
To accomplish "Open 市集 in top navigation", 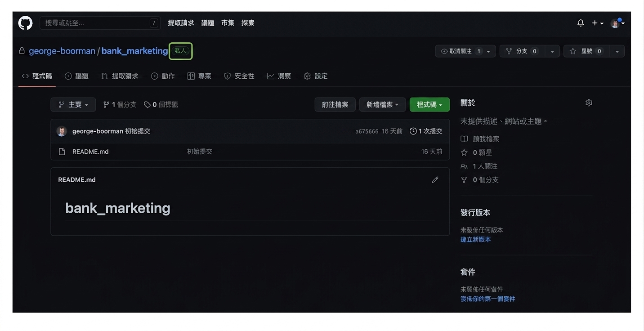I will (228, 23).
